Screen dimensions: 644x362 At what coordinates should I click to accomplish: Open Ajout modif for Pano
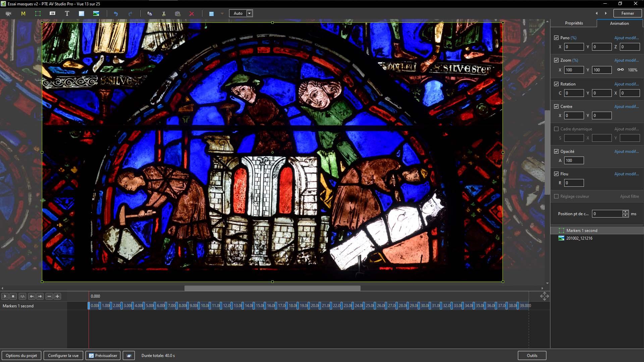pos(626,38)
